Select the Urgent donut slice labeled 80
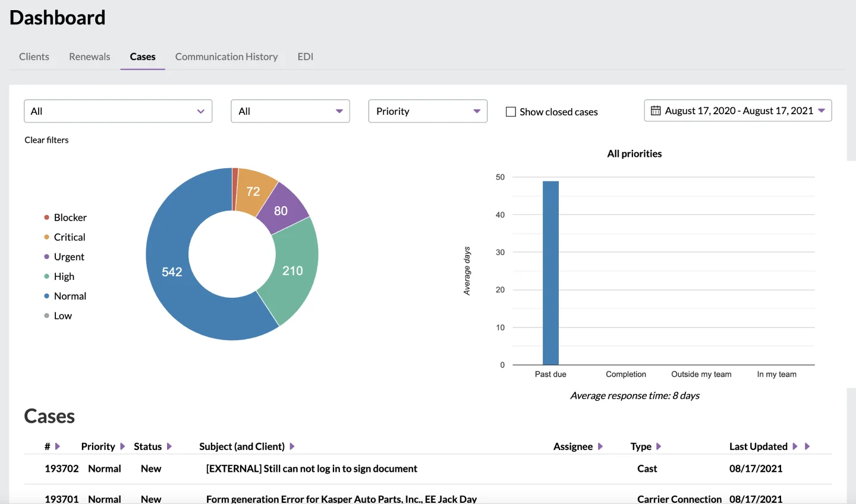856x504 pixels. click(281, 210)
